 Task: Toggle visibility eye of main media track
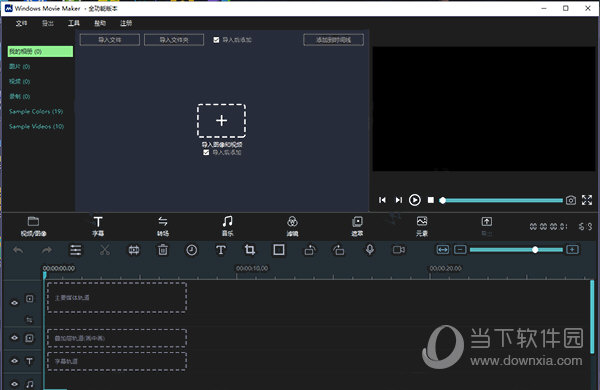[x=15, y=303]
